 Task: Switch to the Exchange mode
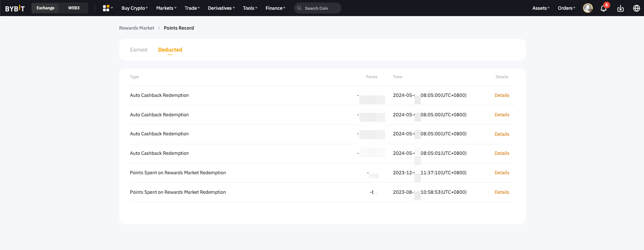point(45,8)
